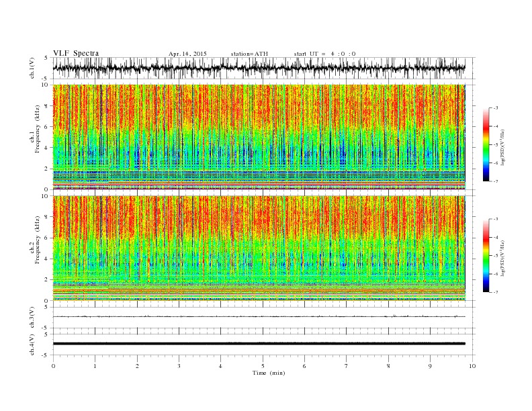Image resolution: width=532 pixels, height=411 pixels.
Task: Click Time axis tick label "0"
Action: (x=53, y=366)
